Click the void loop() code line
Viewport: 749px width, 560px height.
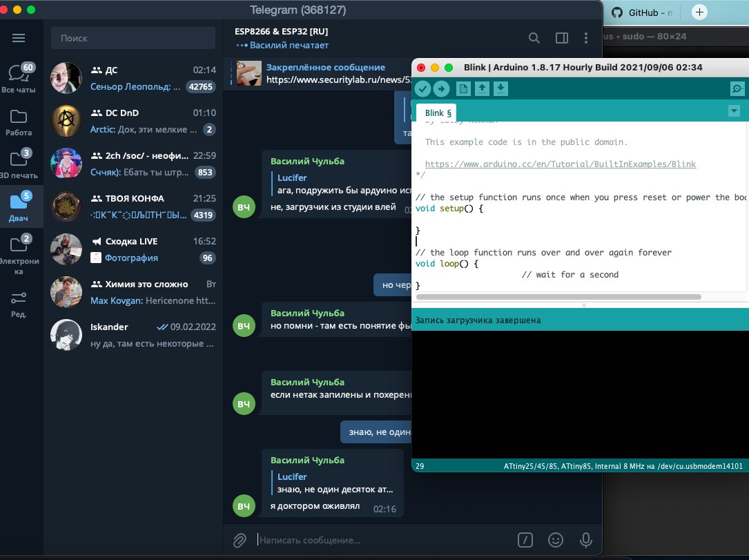pyautogui.click(x=447, y=263)
